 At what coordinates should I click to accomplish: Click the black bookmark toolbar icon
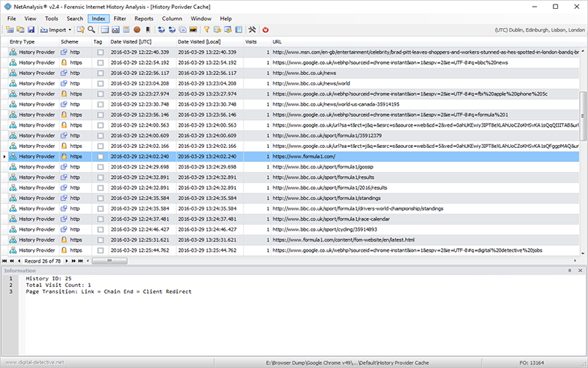coord(148,29)
